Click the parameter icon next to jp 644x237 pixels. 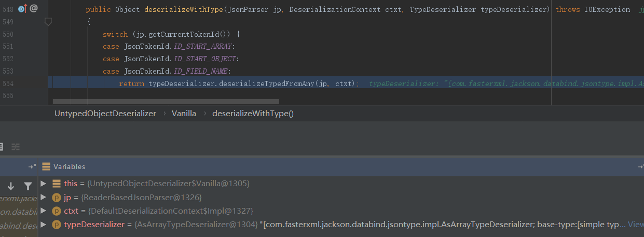tap(57, 197)
